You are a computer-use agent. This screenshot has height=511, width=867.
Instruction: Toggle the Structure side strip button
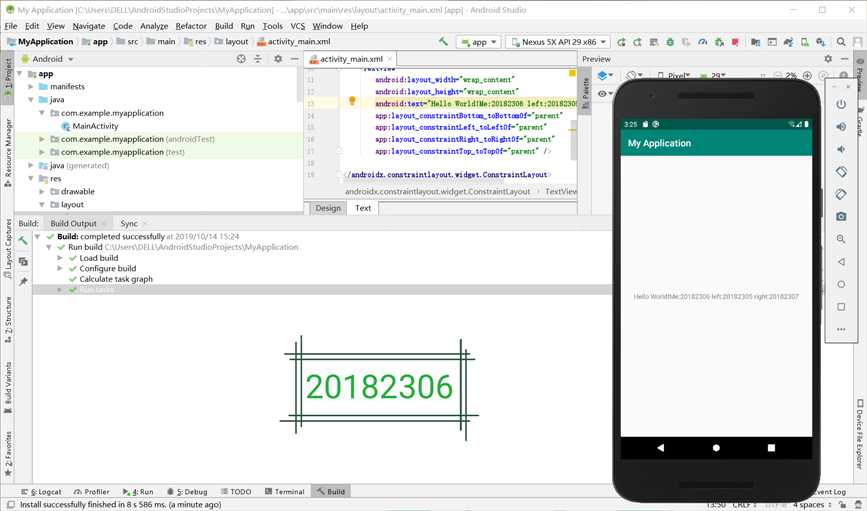(8, 320)
